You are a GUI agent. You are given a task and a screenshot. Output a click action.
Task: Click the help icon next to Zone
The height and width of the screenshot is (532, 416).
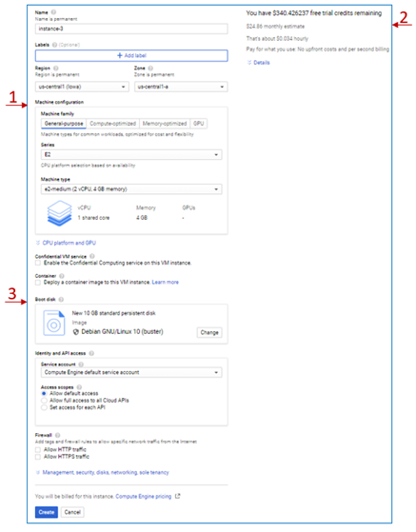point(150,69)
